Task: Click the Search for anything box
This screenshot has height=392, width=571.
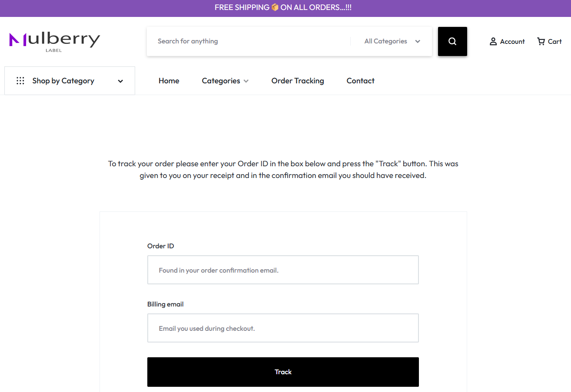Action: pos(248,41)
